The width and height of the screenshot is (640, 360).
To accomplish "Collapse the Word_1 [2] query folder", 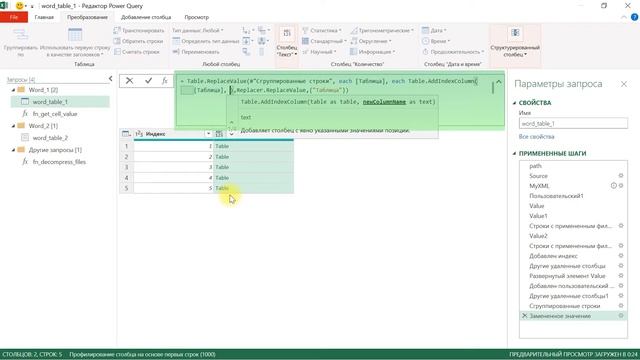I will 13,90.
